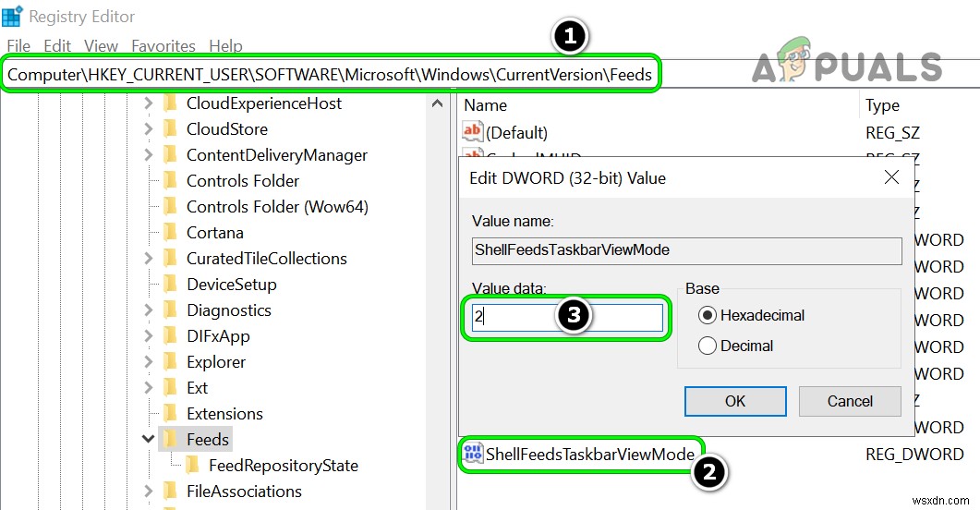Click the CuratedTileCollections folder icon

pos(169,258)
